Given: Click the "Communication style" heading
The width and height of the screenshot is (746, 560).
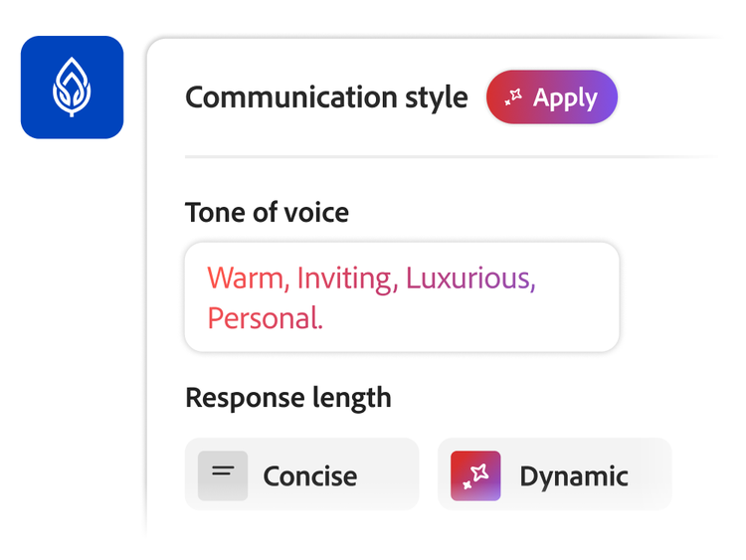Looking at the screenshot, I should click(326, 97).
